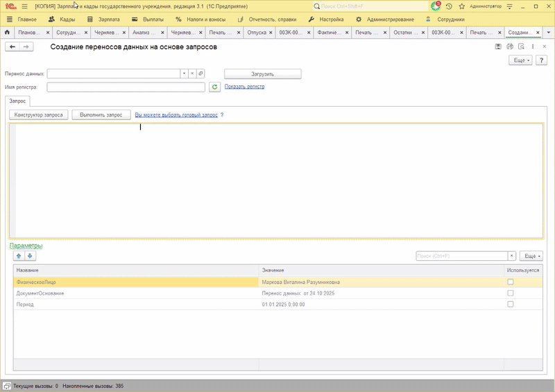Close the Отпуска tab
The image size is (555, 392).
271,33
